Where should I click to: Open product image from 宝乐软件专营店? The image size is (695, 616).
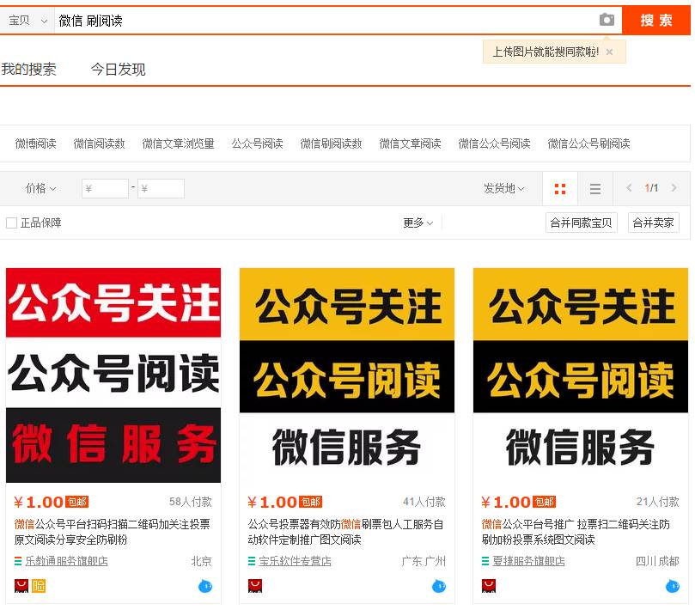click(x=346, y=375)
